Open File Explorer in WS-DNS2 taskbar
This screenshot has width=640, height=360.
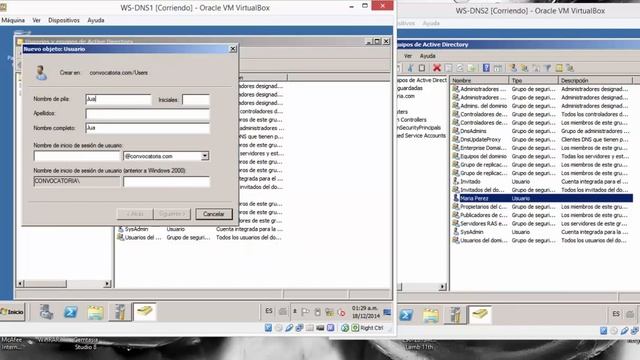[x=431, y=315]
